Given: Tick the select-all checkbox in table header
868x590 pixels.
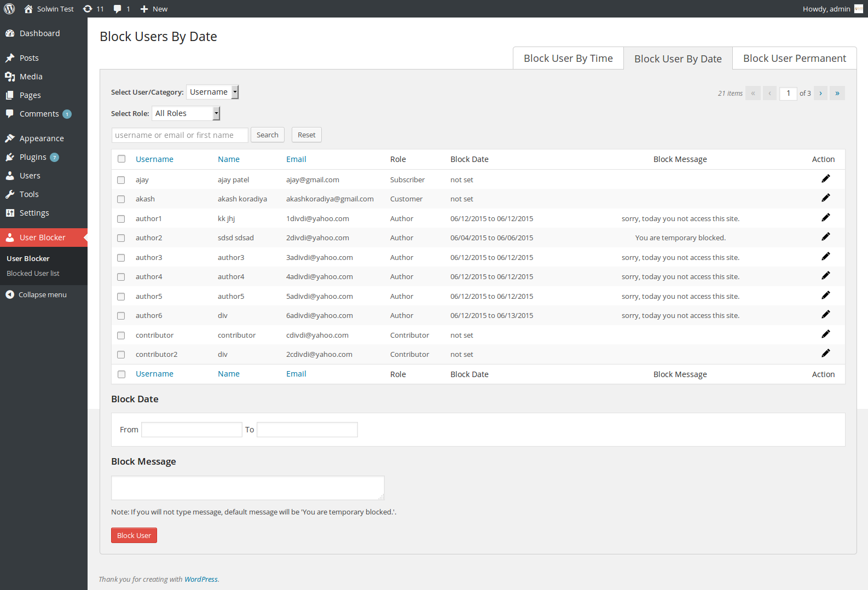Looking at the screenshot, I should [x=121, y=159].
